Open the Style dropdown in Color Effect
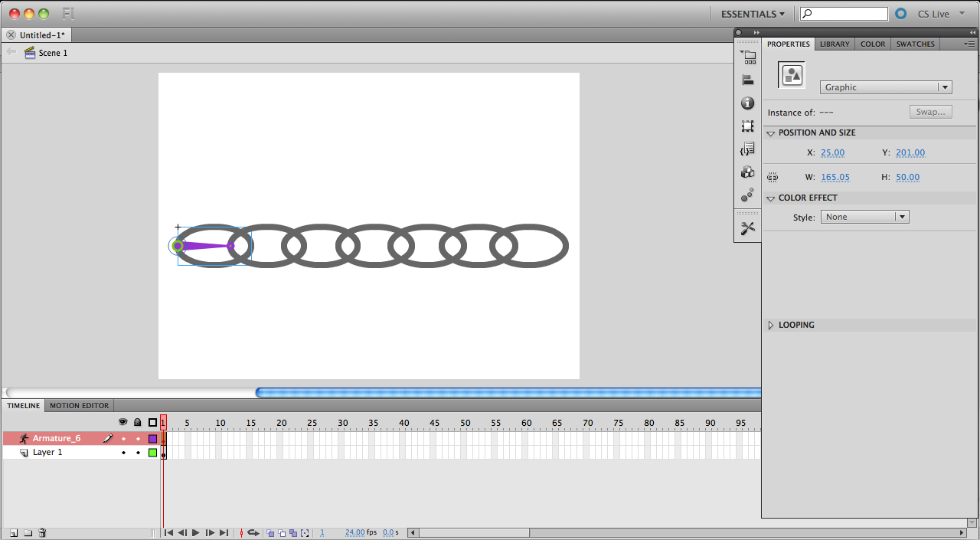 click(901, 216)
